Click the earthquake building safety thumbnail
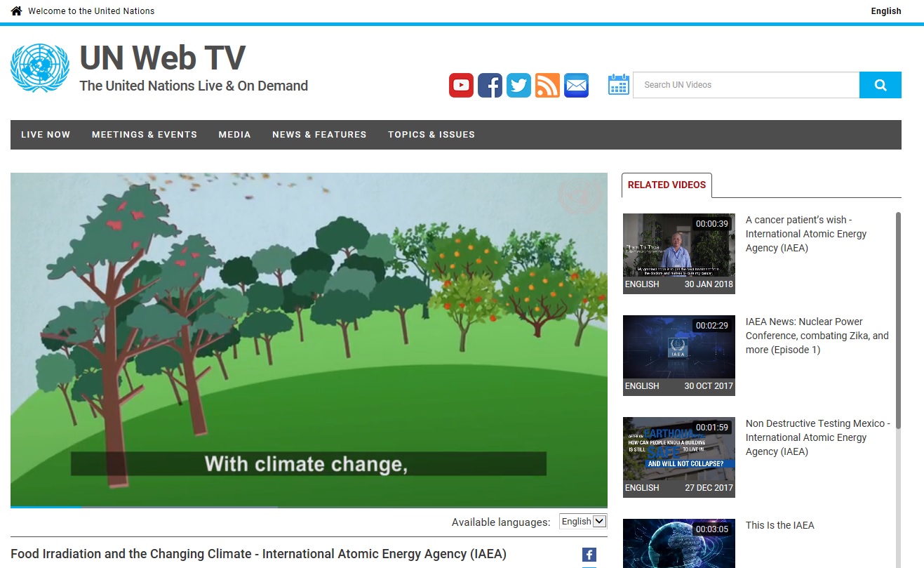Screen dimensions: 924x568 (x=679, y=457)
